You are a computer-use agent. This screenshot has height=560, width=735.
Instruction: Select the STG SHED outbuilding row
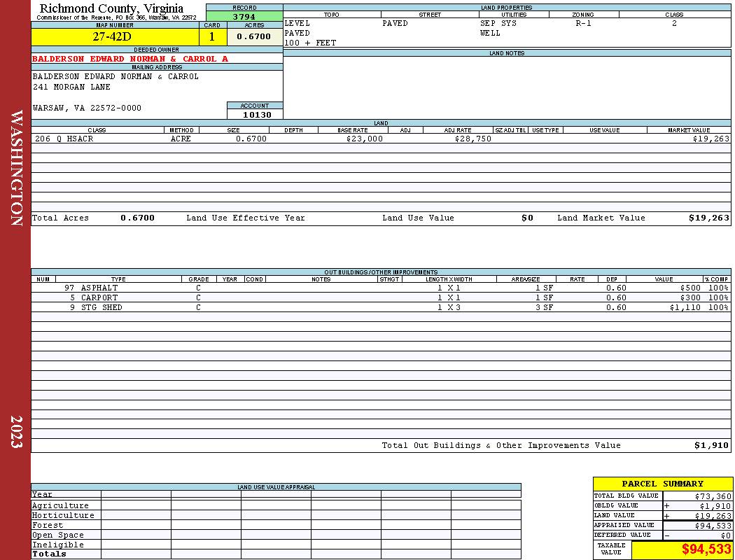tap(381, 307)
